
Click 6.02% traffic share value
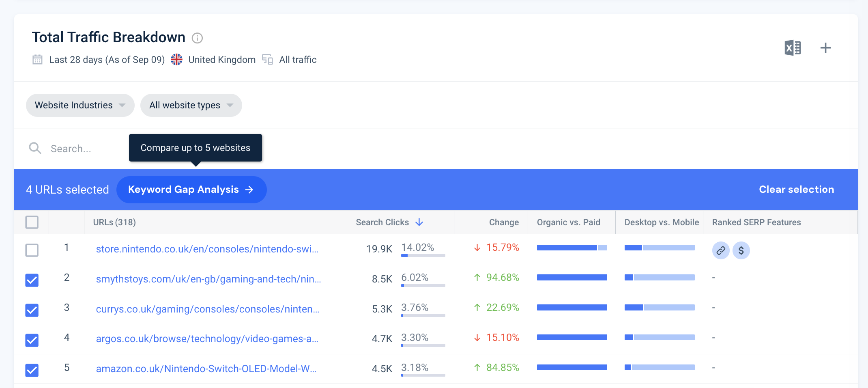[x=415, y=277]
